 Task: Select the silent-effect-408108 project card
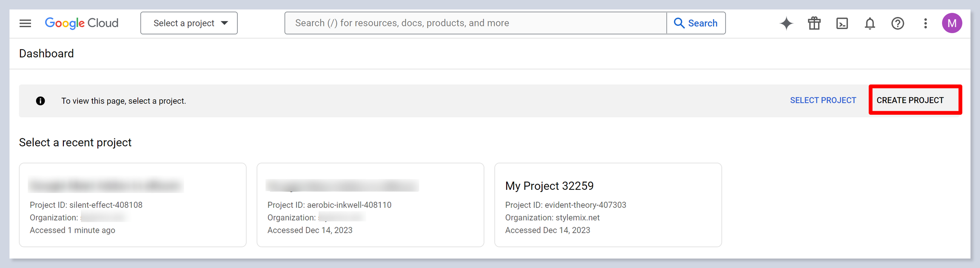pyautogui.click(x=133, y=205)
